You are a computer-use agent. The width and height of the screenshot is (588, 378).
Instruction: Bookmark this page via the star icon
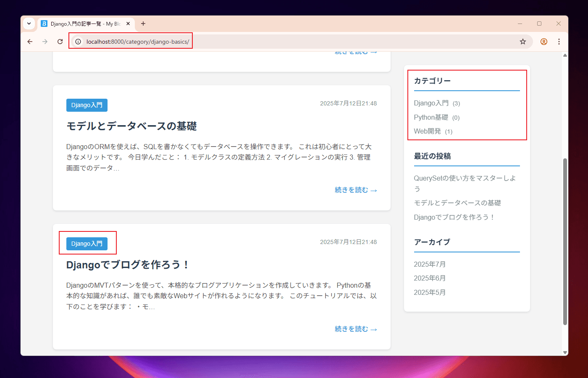click(x=522, y=42)
